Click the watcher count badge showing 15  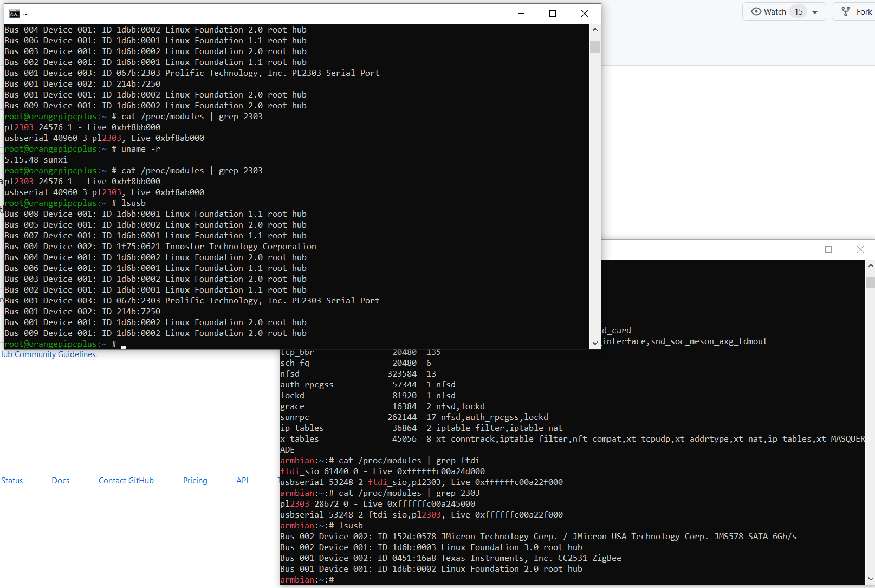[x=799, y=11]
